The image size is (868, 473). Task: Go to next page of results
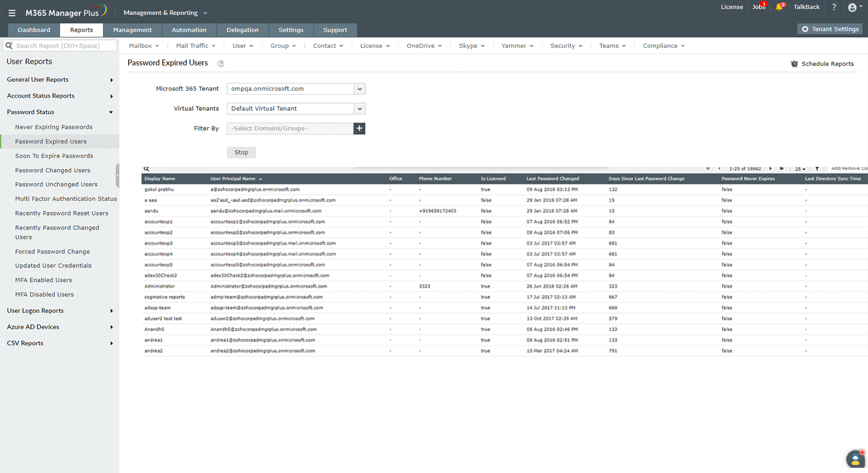771,169
